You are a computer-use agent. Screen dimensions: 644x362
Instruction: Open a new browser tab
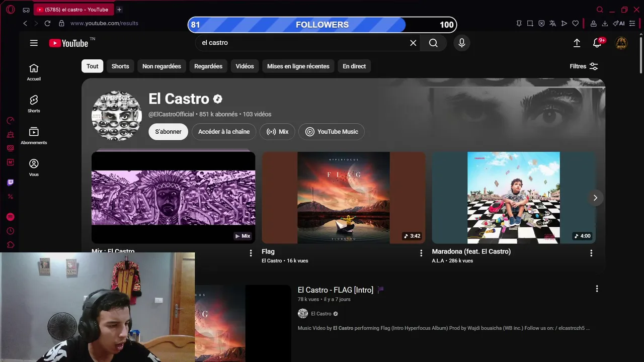(119, 10)
